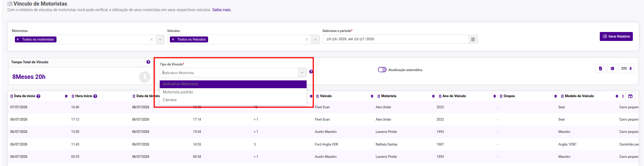This screenshot has width=644, height=166.
Task: Remove the Todos os Veículos tag
Action: 173,39
